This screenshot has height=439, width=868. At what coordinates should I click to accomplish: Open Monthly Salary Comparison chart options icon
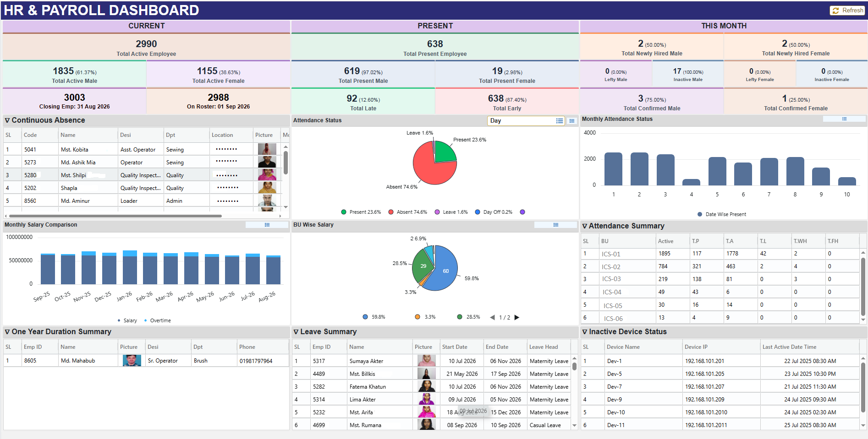pyautogui.click(x=267, y=225)
